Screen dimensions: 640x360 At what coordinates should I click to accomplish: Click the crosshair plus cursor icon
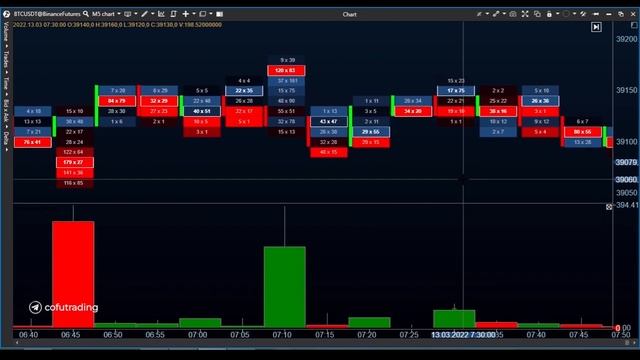186,14
